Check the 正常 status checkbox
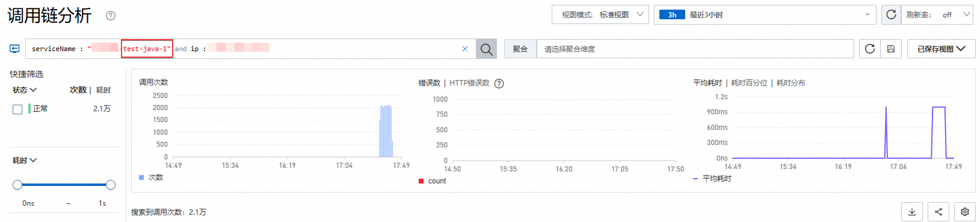The height and width of the screenshot is (222, 980). 17,109
